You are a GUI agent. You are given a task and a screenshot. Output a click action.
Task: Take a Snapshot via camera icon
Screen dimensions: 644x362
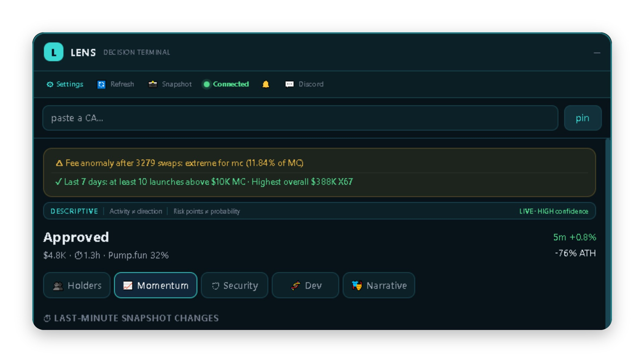click(x=152, y=84)
